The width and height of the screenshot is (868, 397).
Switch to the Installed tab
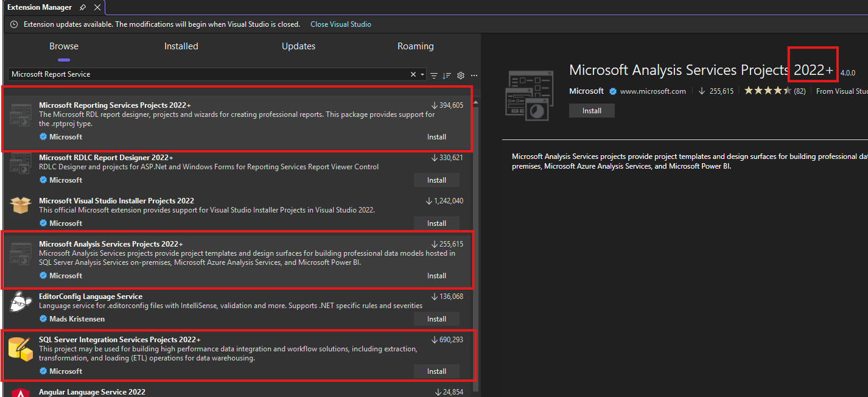pyautogui.click(x=181, y=46)
